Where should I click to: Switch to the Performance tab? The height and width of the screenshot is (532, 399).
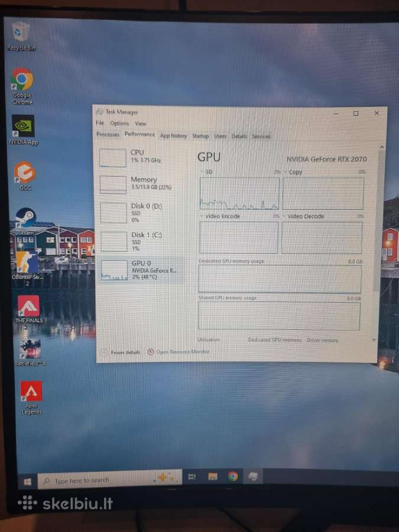tap(140, 134)
